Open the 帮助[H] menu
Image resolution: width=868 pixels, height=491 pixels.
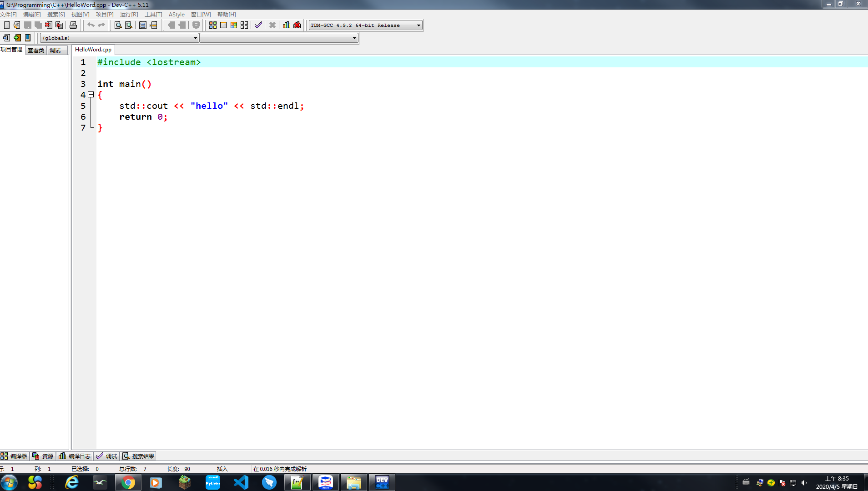click(x=227, y=15)
